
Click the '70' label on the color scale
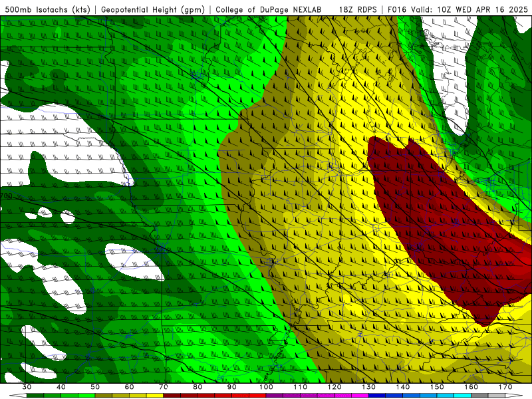[x=164, y=387]
